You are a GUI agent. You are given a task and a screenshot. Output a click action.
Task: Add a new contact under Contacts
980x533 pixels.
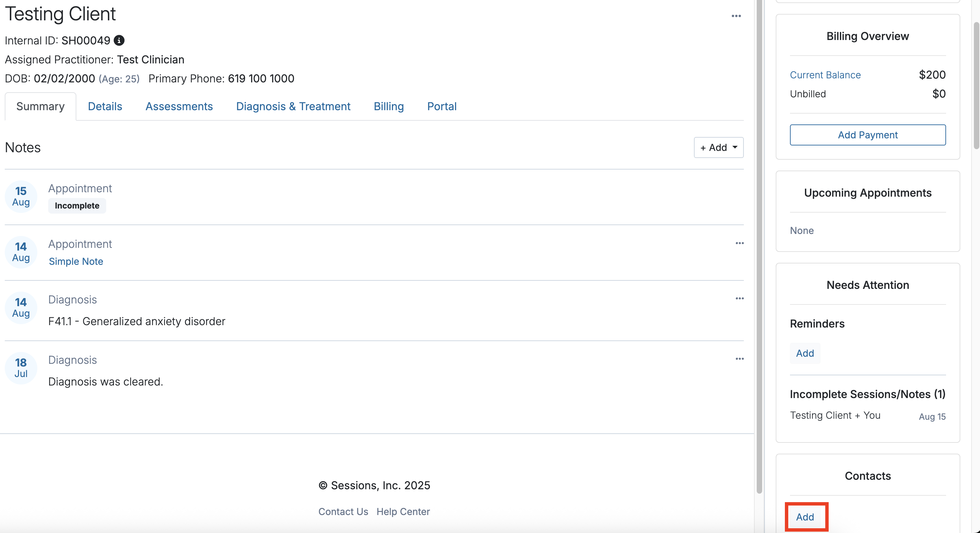(805, 517)
